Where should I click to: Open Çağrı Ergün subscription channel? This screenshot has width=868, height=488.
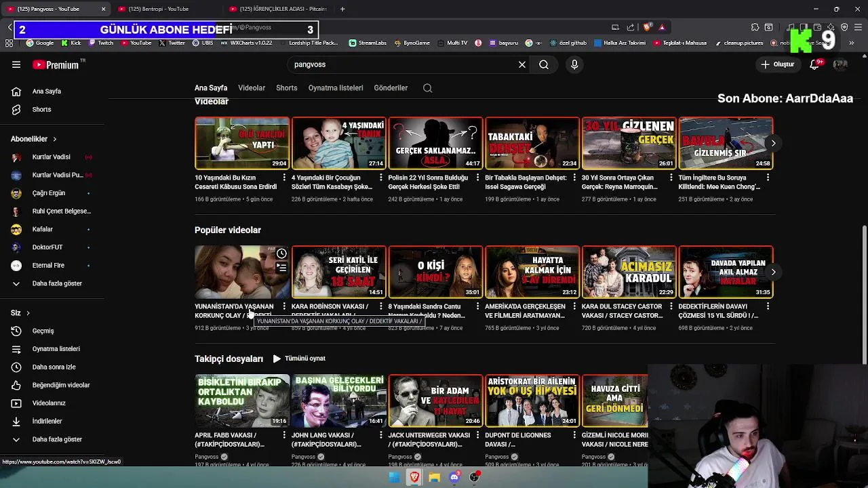[x=52, y=193]
